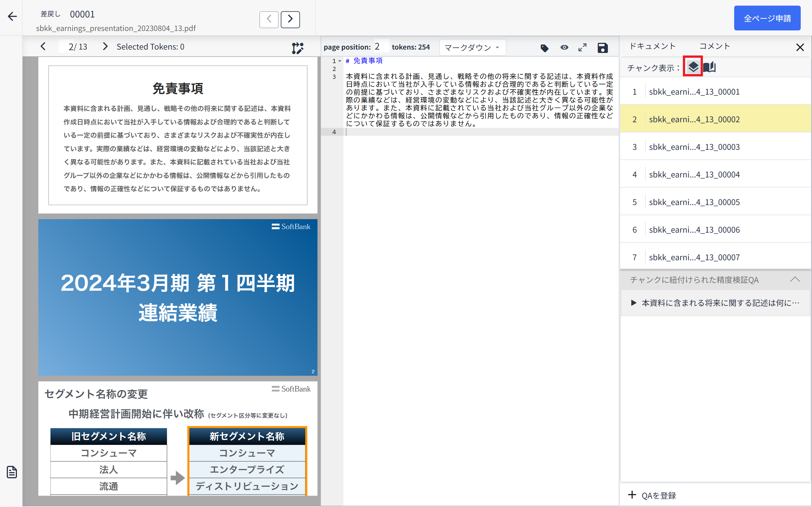The width and height of the screenshot is (812, 507).
Task: Save with the floppy disk icon
Action: point(603,48)
